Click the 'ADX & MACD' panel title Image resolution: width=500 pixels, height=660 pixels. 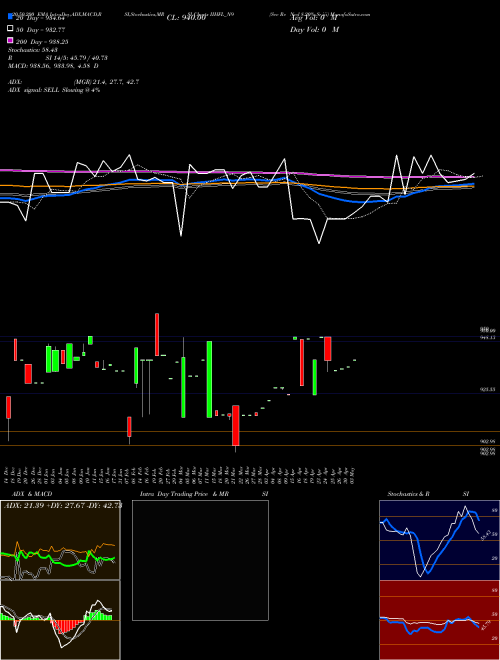pos(32,494)
